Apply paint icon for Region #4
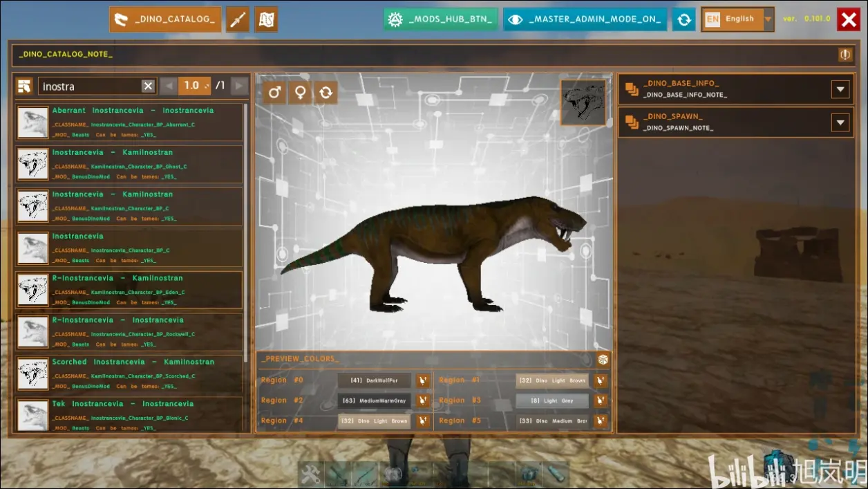The height and width of the screenshot is (489, 868). tap(423, 421)
